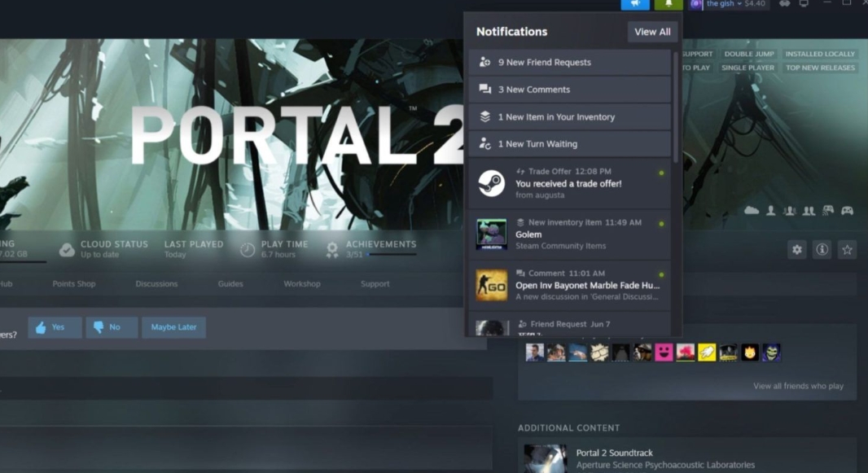The height and width of the screenshot is (473, 868).
Task: Click Maybe Later button
Action: [x=173, y=327]
